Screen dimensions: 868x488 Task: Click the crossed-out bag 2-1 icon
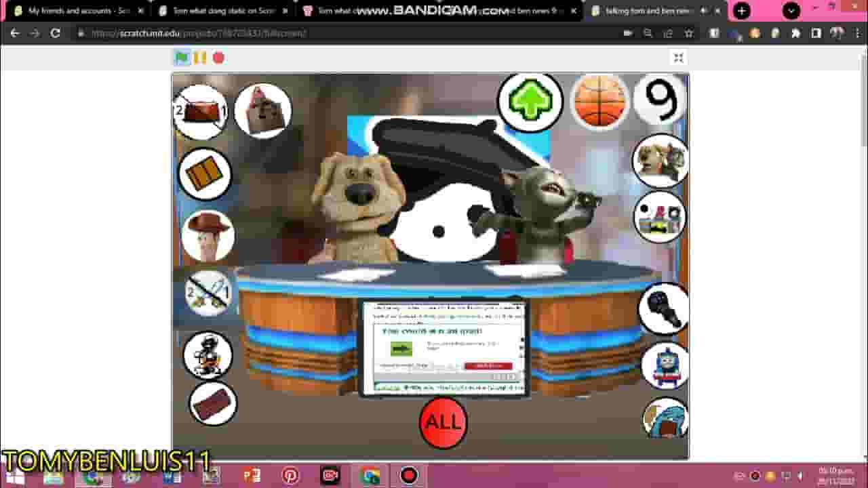pyautogui.click(x=201, y=112)
